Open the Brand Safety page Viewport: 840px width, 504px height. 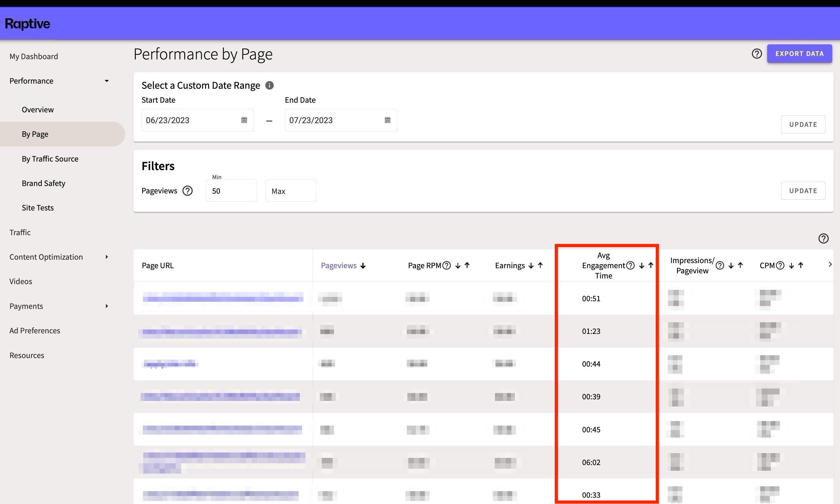(44, 183)
